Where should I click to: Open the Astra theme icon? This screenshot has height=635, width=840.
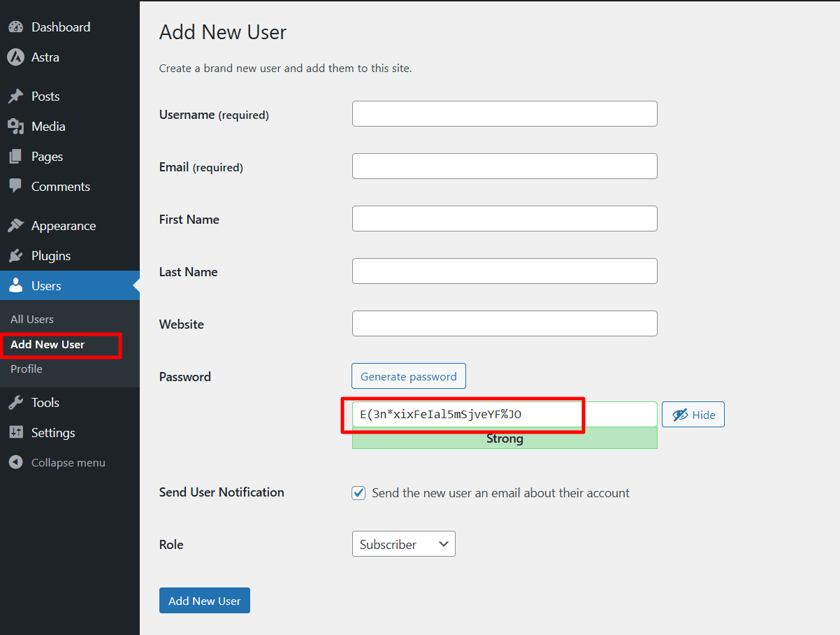pyautogui.click(x=15, y=57)
